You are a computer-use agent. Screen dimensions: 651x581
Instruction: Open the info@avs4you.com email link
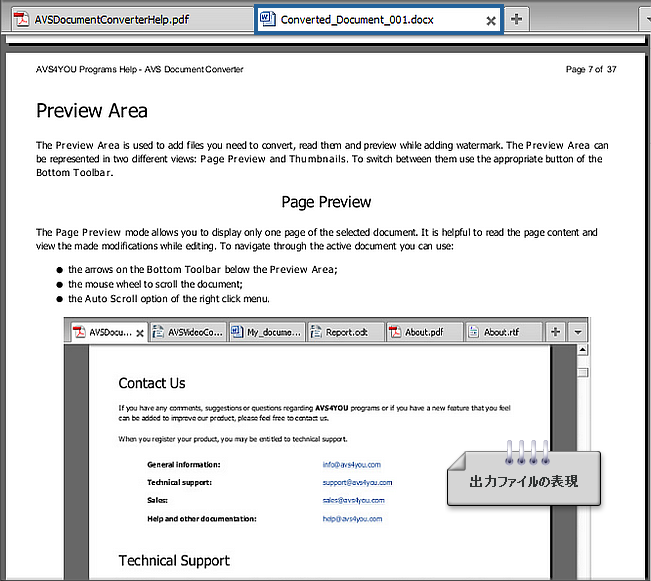(352, 465)
